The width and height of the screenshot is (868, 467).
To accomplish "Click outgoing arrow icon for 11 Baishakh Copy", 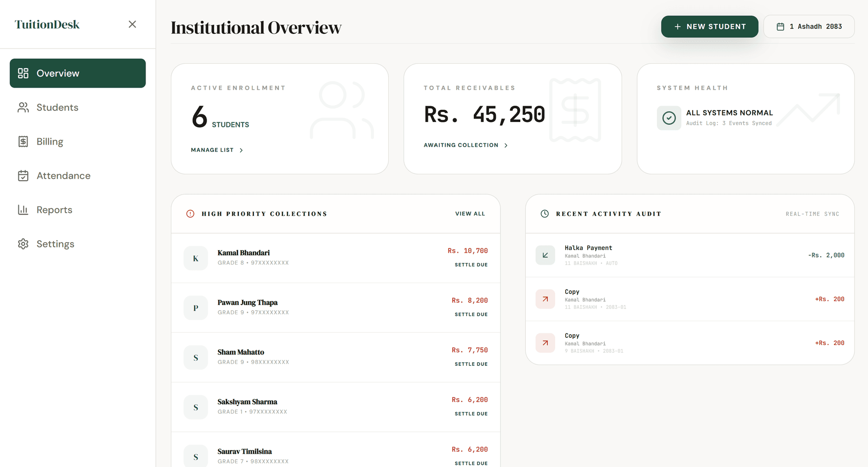I will coord(545,299).
